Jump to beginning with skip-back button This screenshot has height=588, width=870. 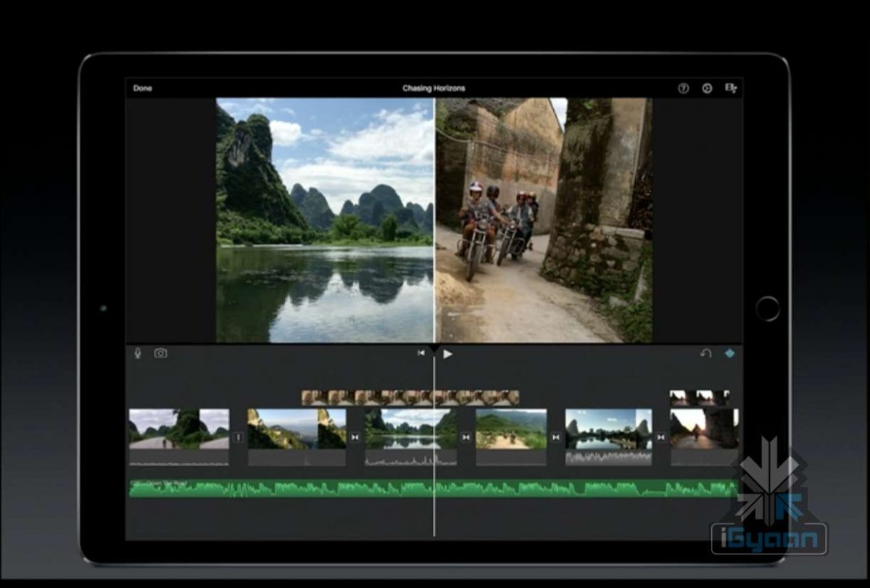pyautogui.click(x=421, y=353)
